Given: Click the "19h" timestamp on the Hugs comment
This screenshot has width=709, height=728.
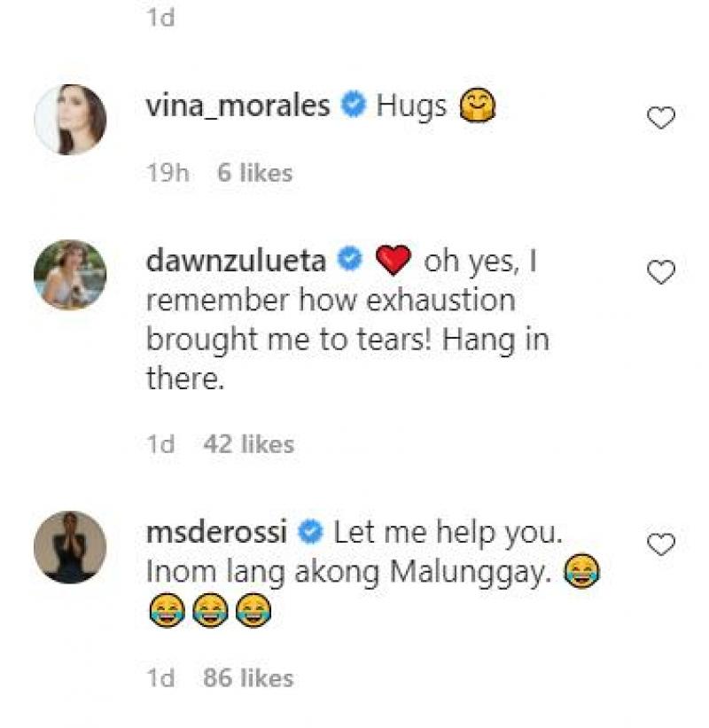Looking at the screenshot, I should tap(168, 173).
